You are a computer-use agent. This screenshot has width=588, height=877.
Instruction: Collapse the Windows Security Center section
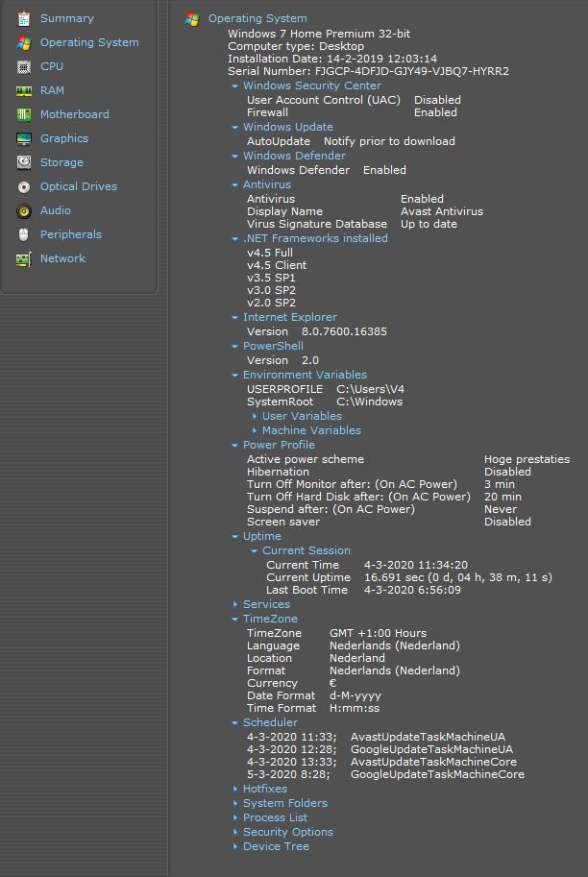310,85
